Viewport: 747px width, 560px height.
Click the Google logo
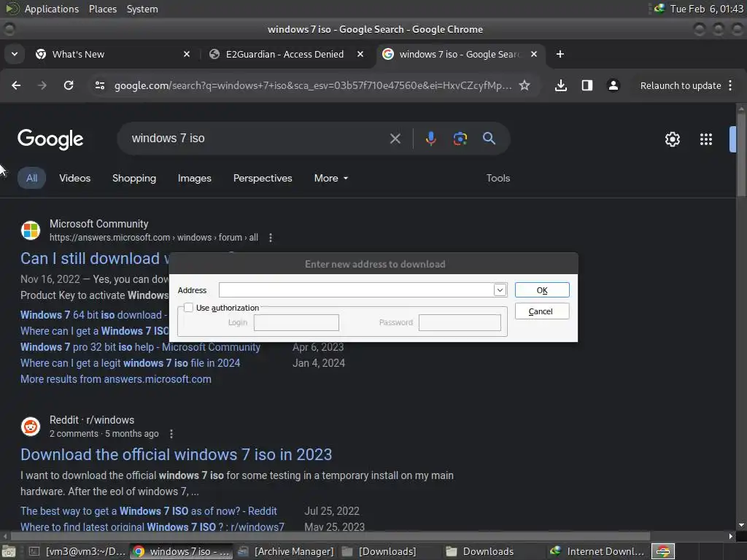[x=50, y=139]
